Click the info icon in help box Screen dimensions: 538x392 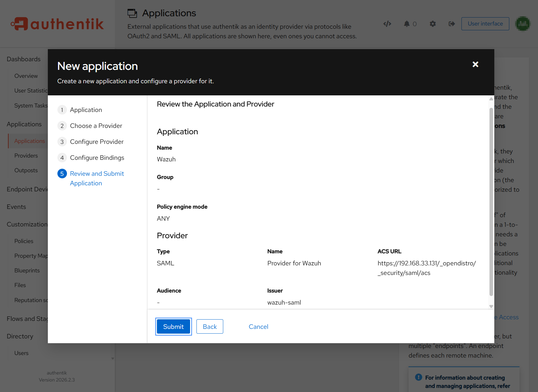point(418,377)
